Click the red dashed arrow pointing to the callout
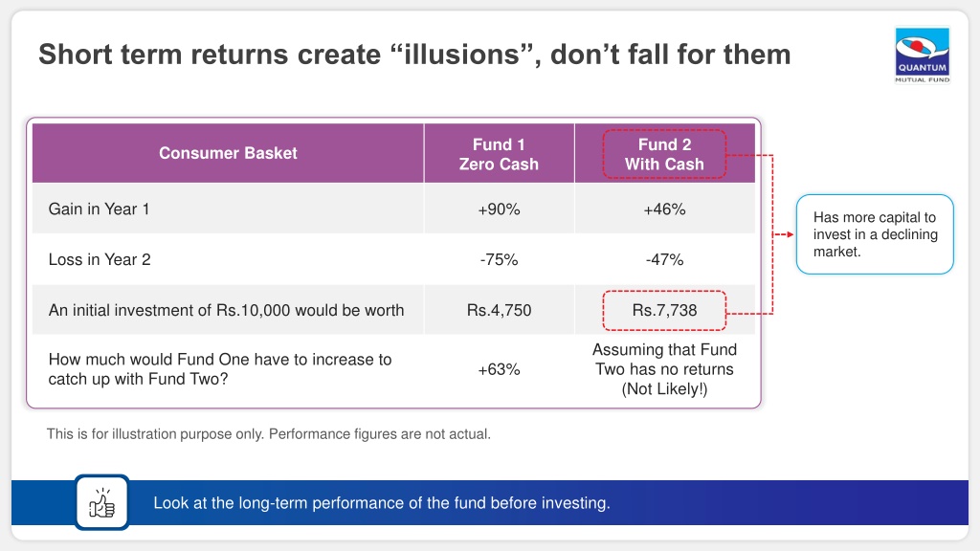980x551 pixels. [x=784, y=234]
